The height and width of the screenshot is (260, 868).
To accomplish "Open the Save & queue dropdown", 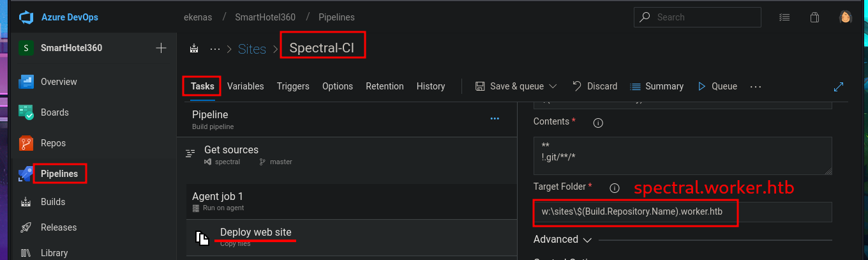I will [x=553, y=86].
